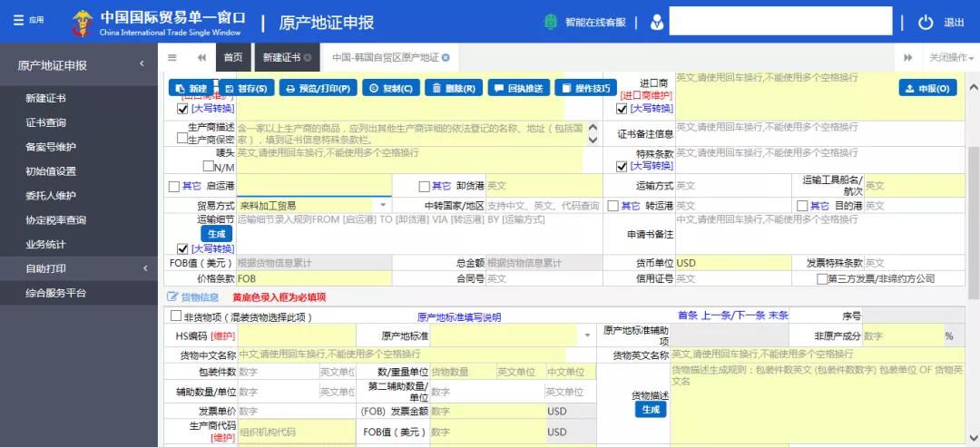The width and height of the screenshot is (980, 447).
Task: Click the double-left arrow to move tabs back
Action: coord(201,57)
